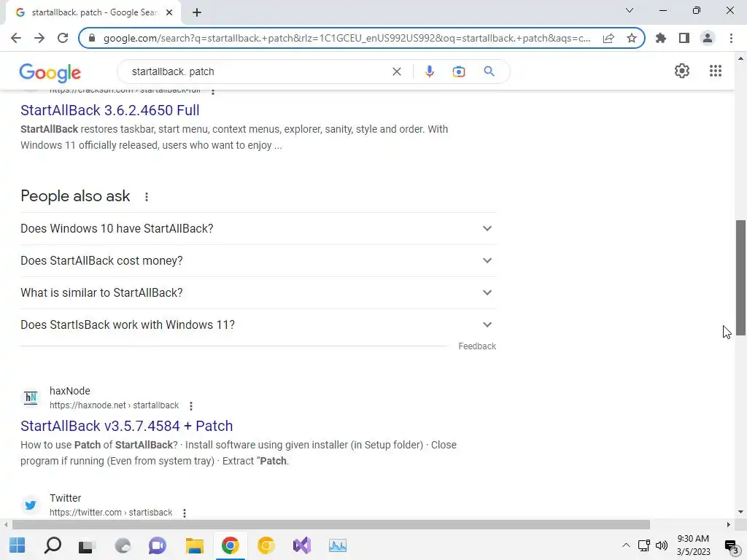Click the haxnode.net startallback URL
The width and height of the screenshot is (747, 560).
(114, 405)
